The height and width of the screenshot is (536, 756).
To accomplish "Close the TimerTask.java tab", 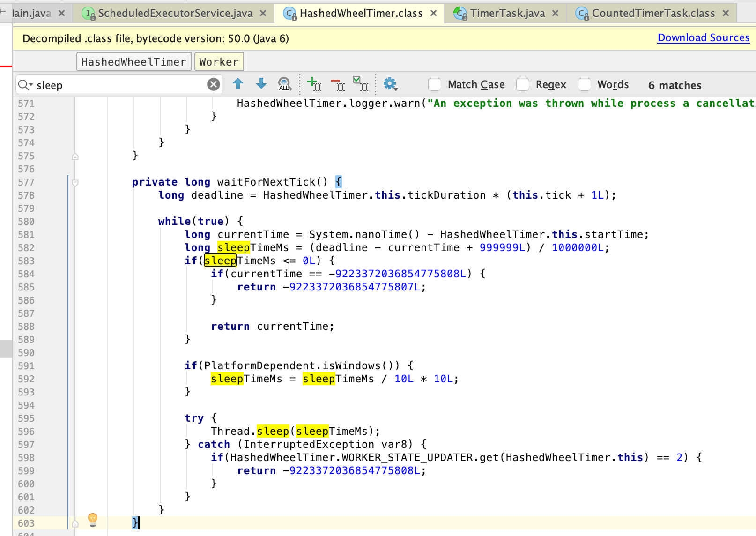I will [x=556, y=14].
